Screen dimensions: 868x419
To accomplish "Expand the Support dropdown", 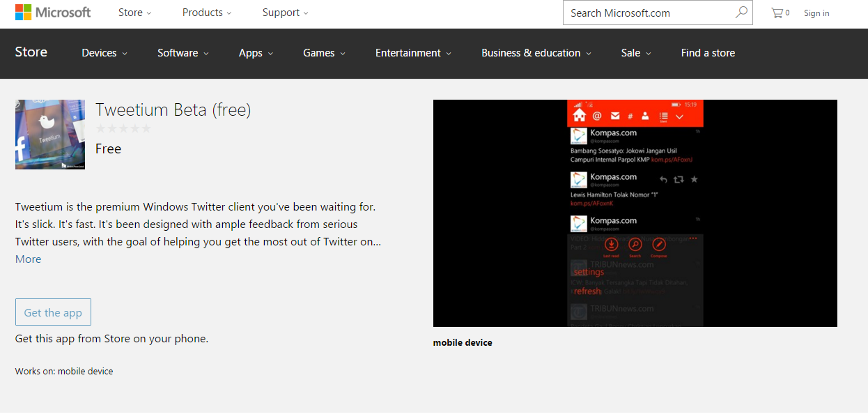I will [x=285, y=13].
